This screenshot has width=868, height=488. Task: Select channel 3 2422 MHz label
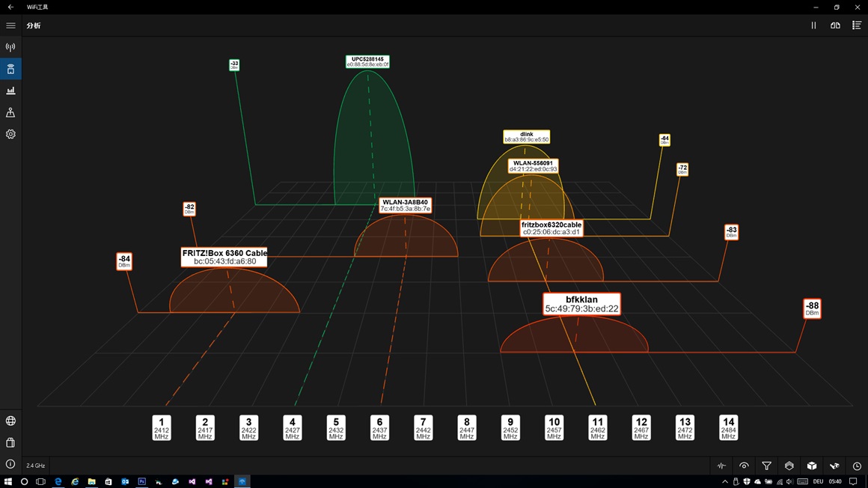point(248,428)
